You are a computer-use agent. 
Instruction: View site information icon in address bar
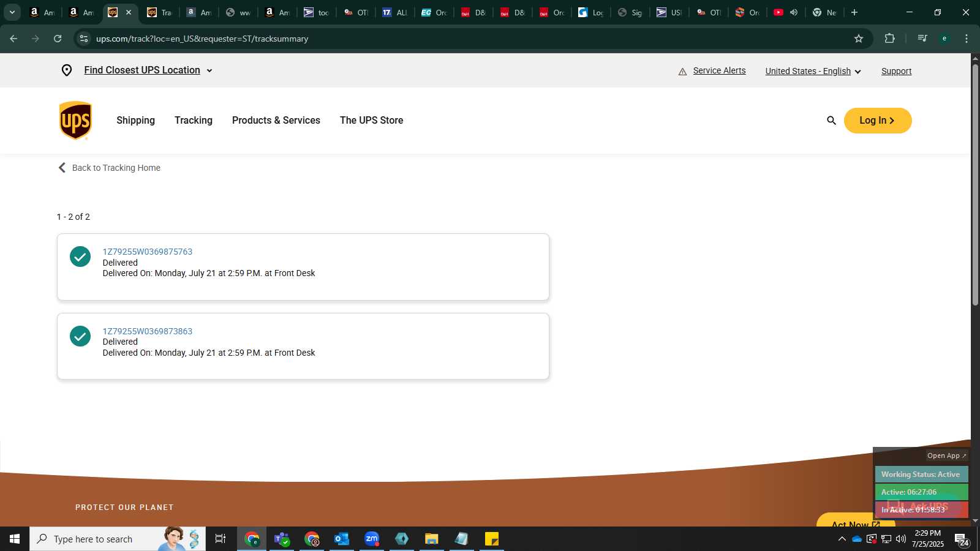[x=84, y=39]
